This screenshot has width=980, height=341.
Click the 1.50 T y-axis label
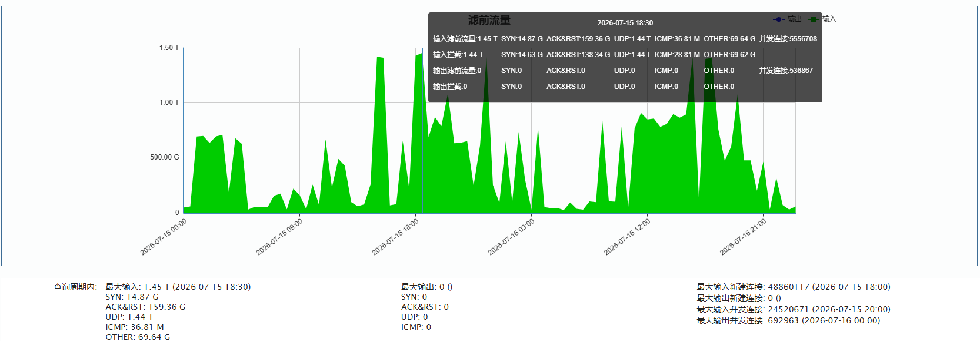pyautogui.click(x=169, y=48)
